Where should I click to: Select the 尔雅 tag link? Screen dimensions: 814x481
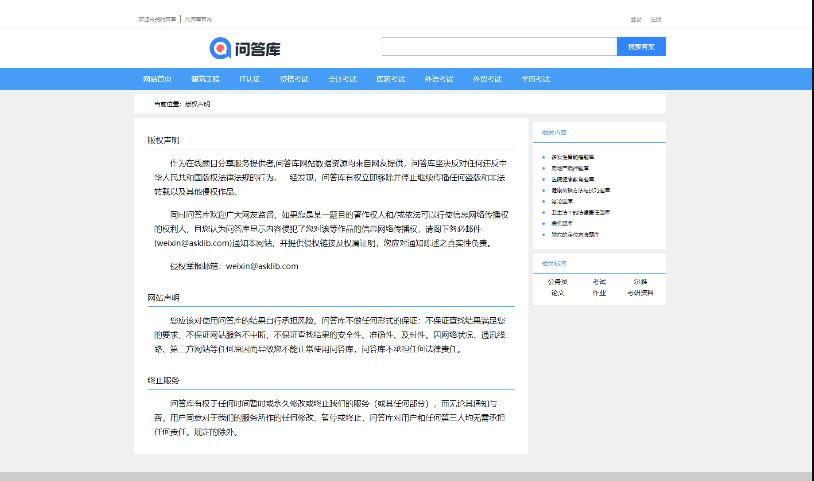click(x=640, y=282)
